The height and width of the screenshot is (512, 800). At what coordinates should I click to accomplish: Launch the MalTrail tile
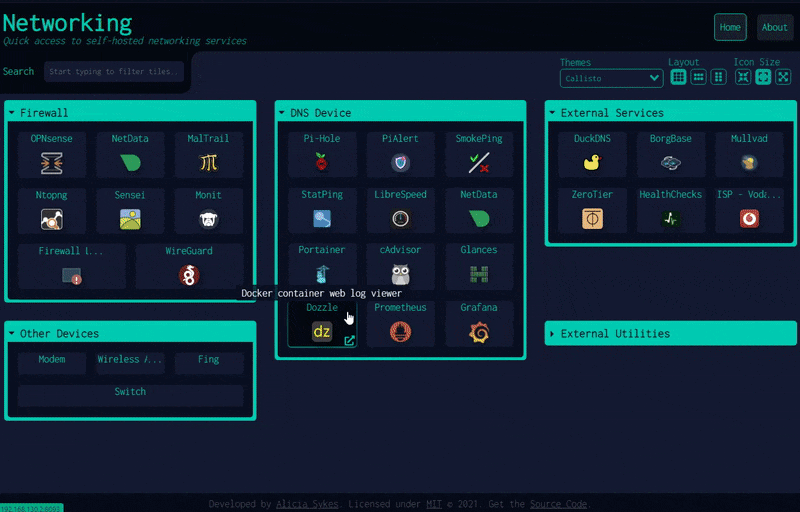pyautogui.click(x=208, y=155)
